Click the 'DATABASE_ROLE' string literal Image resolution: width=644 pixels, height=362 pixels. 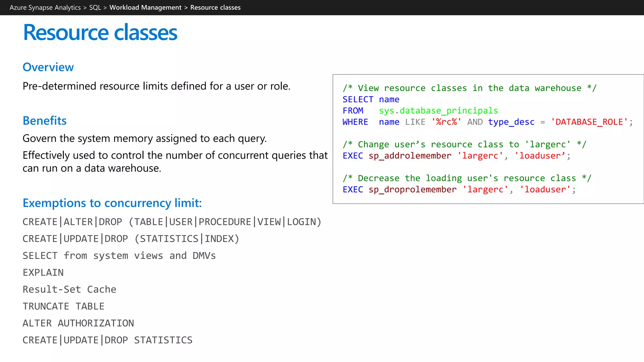pyautogui.click(x=589, y=122)
